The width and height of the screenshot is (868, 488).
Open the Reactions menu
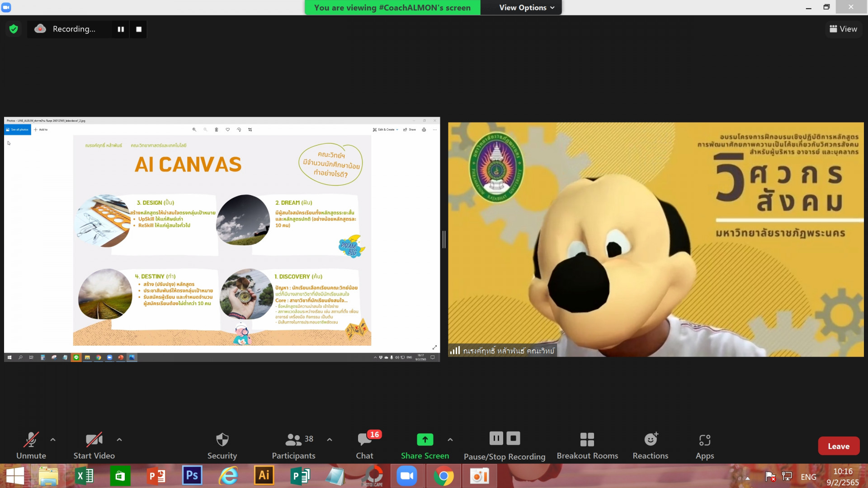tap(651, 446)
